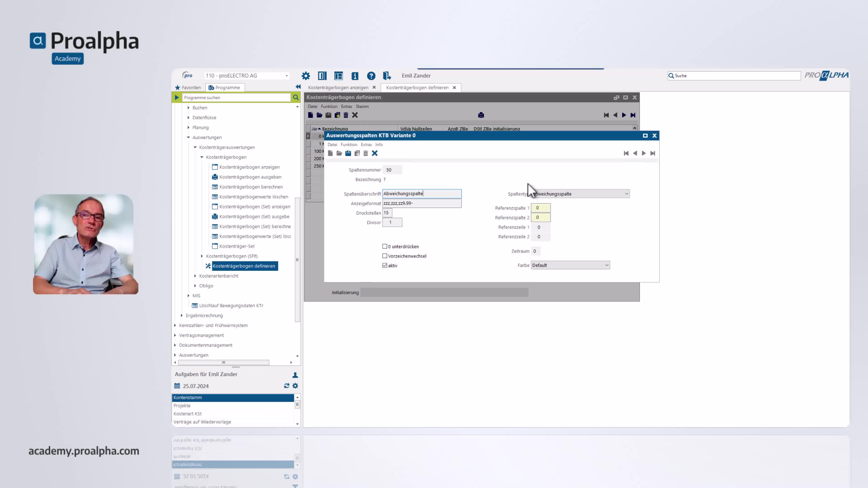This screenshot has height=488, width=868.
Task: Click the Referenzspalte 1 input field
Action: click(x=540, y=208)
